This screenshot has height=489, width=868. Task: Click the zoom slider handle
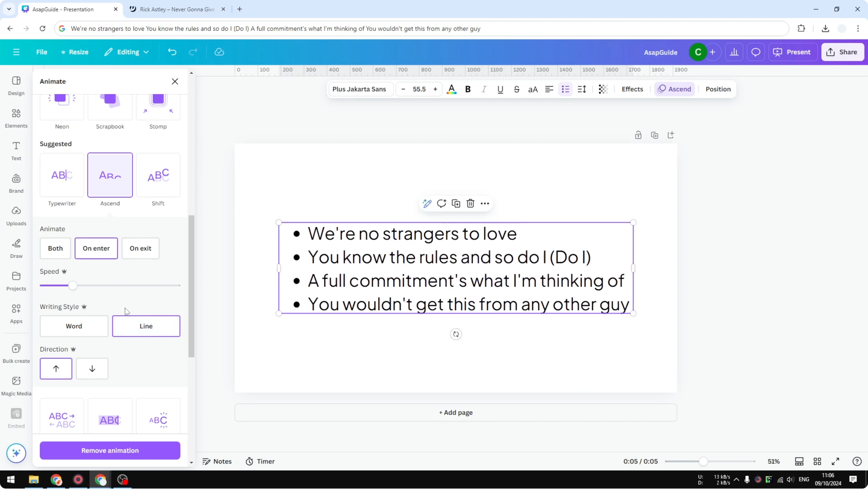pyautogui.click(x=703, y=462)
